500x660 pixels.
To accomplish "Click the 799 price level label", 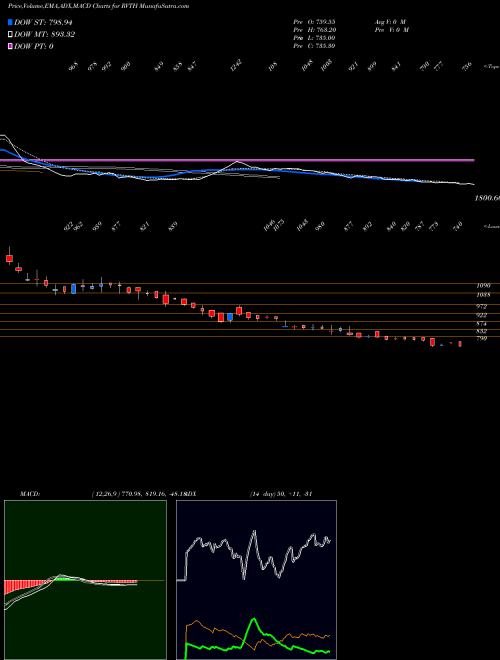I will click(x=481, y=338).
